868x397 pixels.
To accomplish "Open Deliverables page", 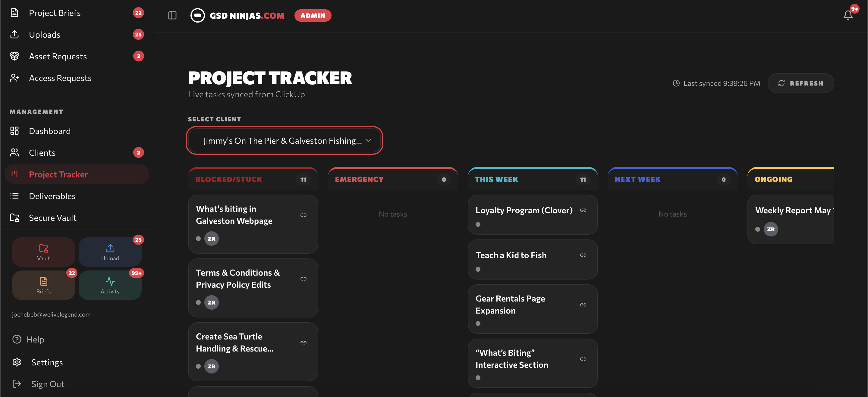I will pos(77,196).
